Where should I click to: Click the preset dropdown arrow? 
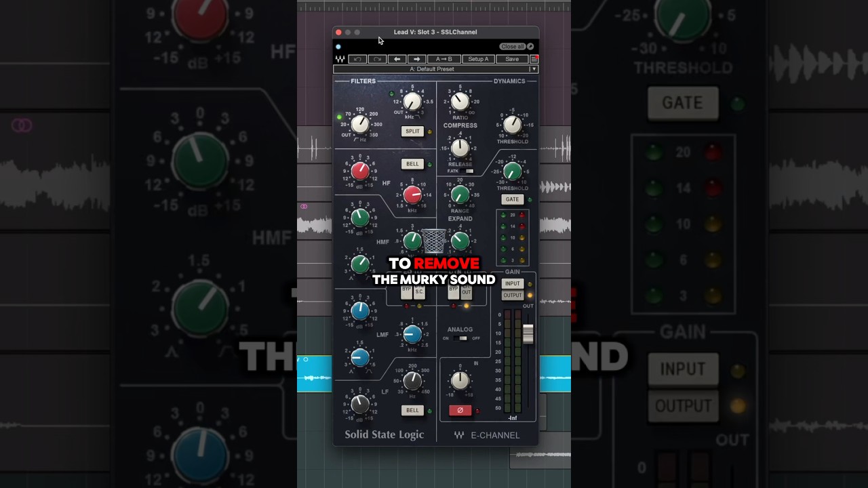(x=534, y=69)
